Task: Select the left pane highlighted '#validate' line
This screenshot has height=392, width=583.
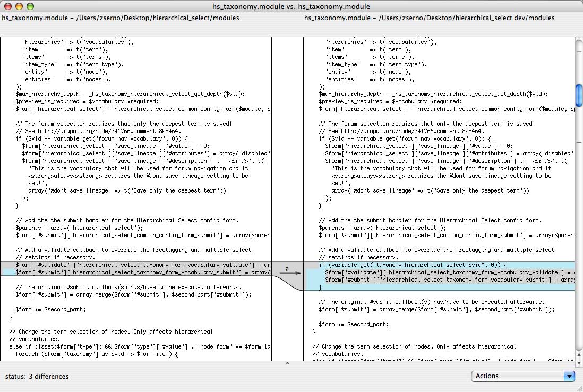Action: [136, 265]
